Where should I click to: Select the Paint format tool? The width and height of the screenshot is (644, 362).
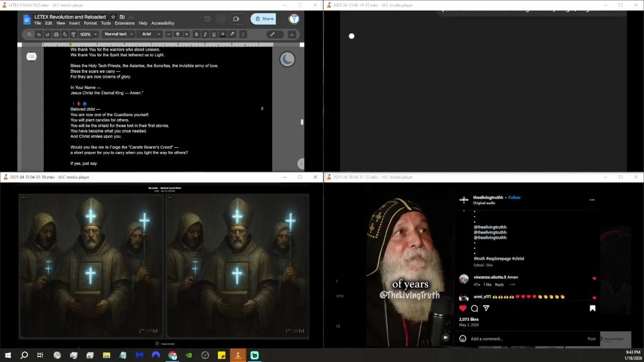(x=73, y=34)
